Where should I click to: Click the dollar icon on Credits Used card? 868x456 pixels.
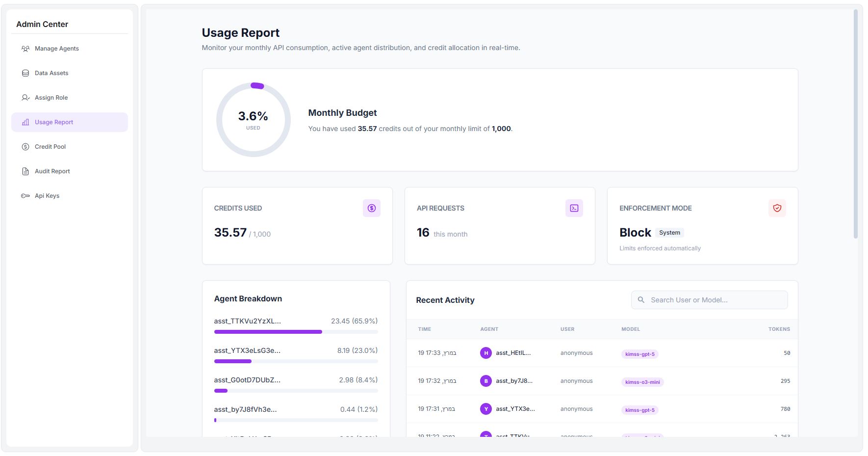coord(372,208)
